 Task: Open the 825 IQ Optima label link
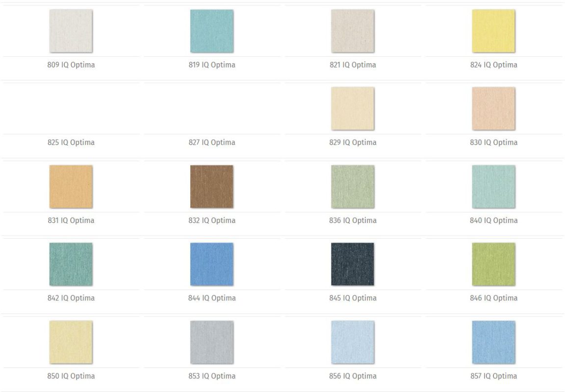point(71,143)
